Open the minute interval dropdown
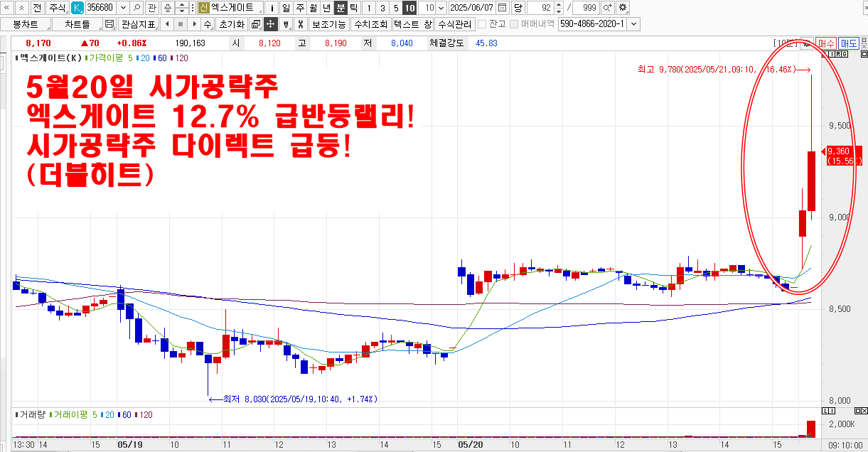868x452 pixels. tap(441, 8)
